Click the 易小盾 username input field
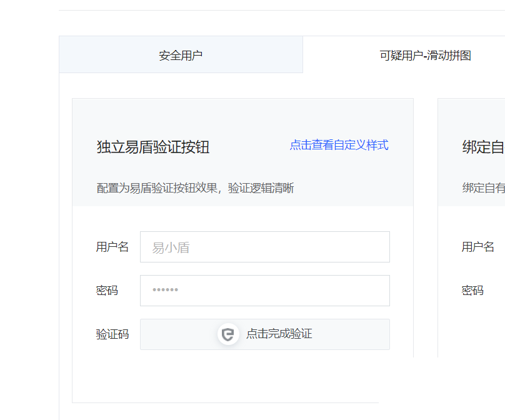Image resolution: width=505 pixels, height=420 pixels. (x=265, y=247)
